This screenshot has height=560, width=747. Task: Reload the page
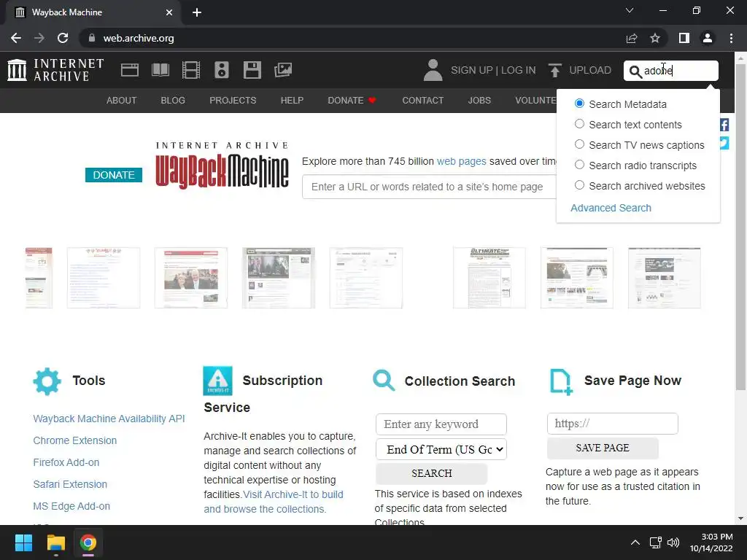coord(63,38)
